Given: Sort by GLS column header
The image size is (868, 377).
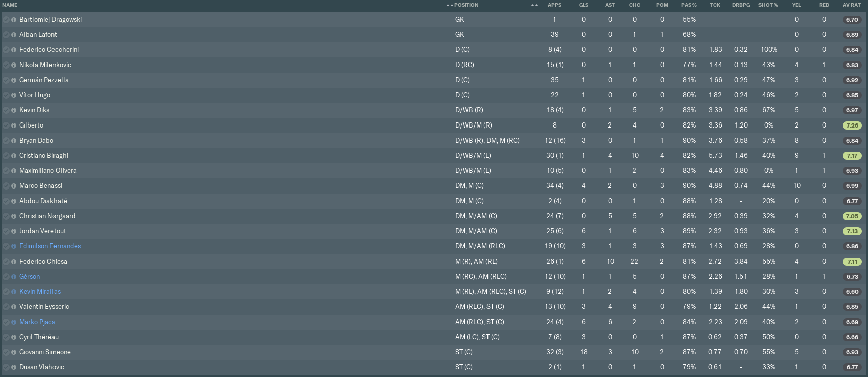Looking at the screenshot, I should 584,5.
